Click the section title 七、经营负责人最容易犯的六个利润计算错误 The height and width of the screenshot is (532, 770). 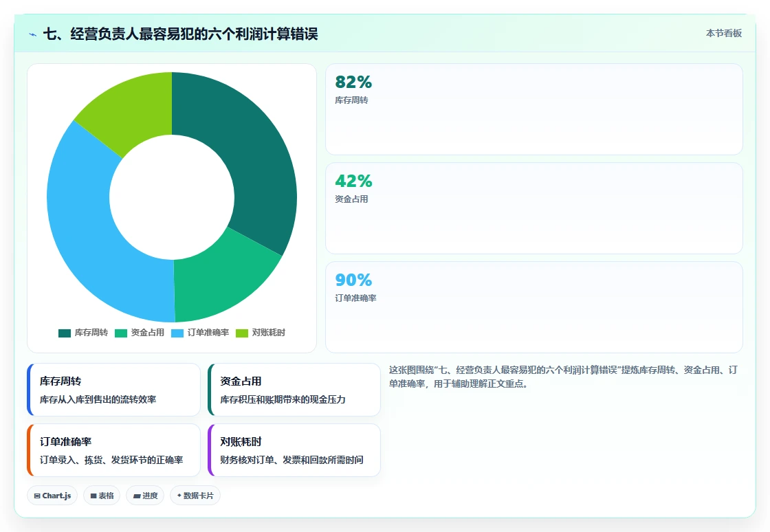click(180, 34)
